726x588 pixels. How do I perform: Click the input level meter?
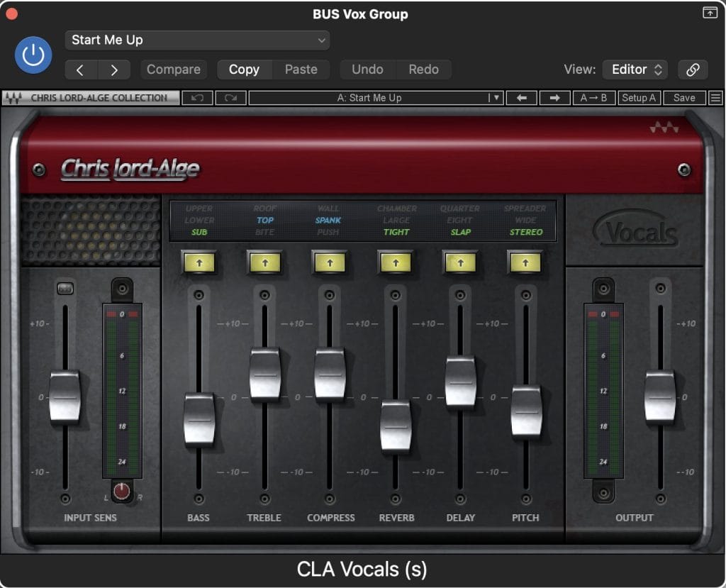point(122,391)
